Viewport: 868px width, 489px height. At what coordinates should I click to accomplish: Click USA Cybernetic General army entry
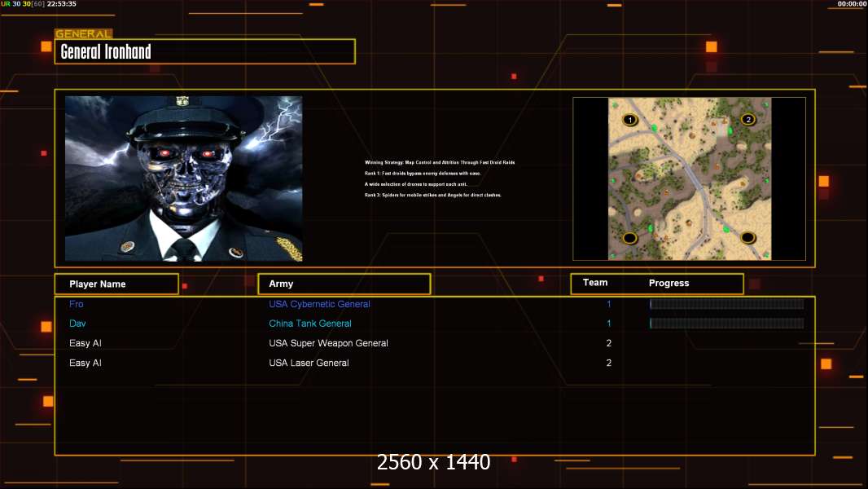(x=319, y=304)
